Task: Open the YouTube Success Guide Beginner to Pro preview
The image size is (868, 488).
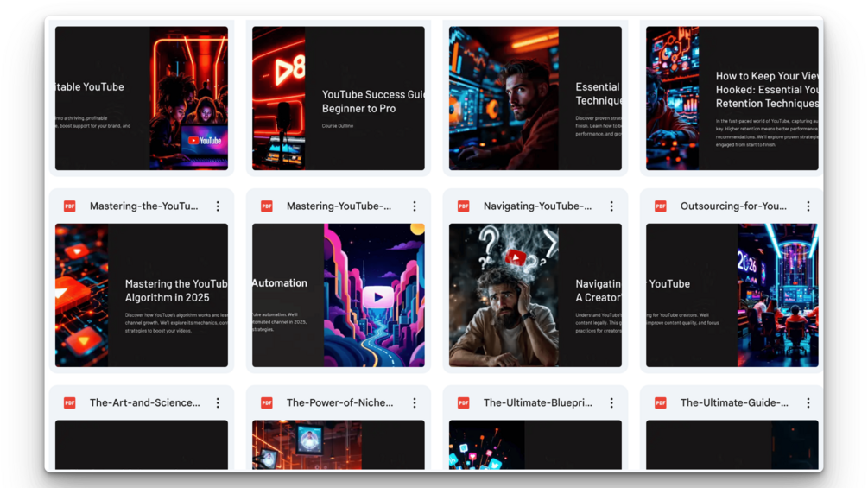Action: point(339,98)
